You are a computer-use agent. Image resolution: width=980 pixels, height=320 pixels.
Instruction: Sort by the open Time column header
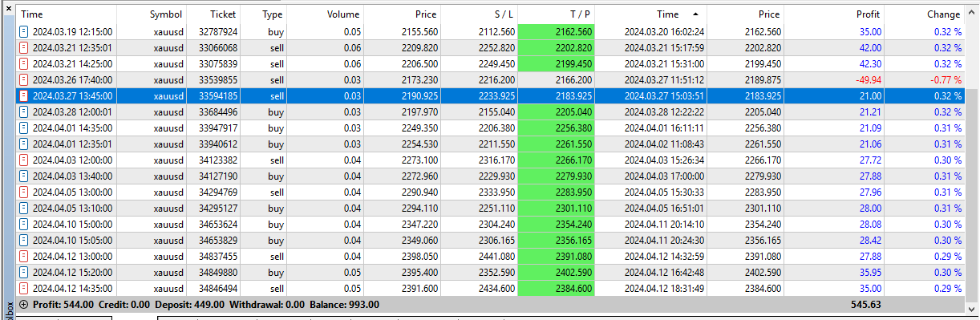[x=67, y=14]
